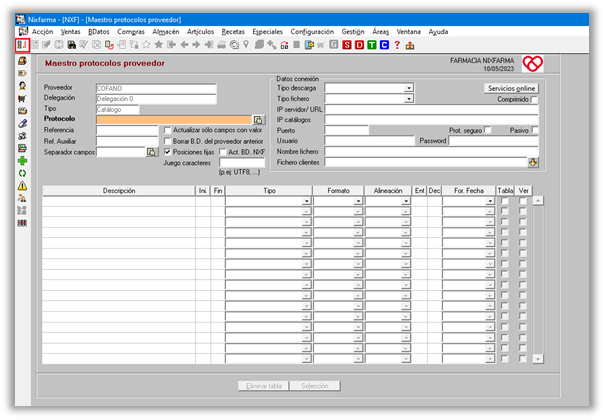Image resolution: width=605 pixels, height=420 pixels.
Task: Click the green cross sidebar icon
Action: pyautogui.click(x=22, y=161)
